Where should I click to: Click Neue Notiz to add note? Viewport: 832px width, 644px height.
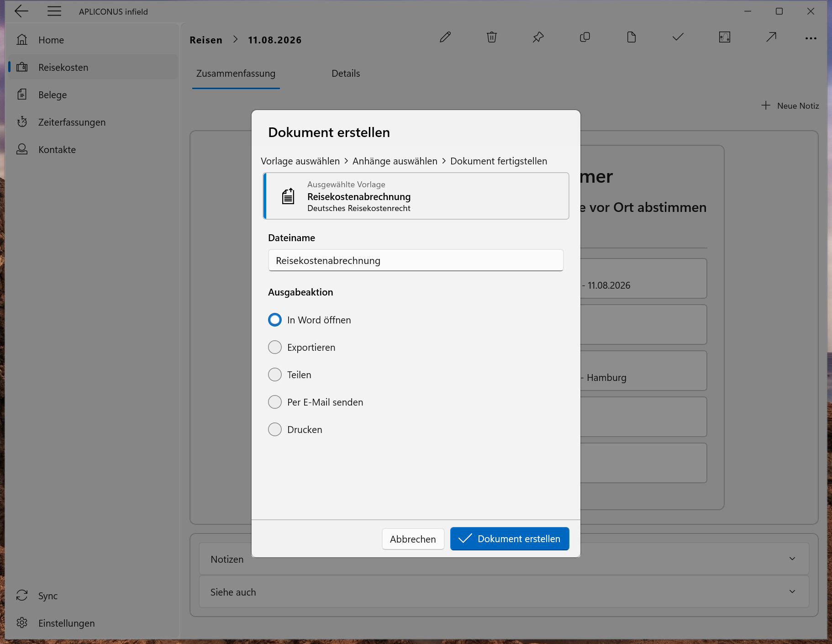(790, 106)
